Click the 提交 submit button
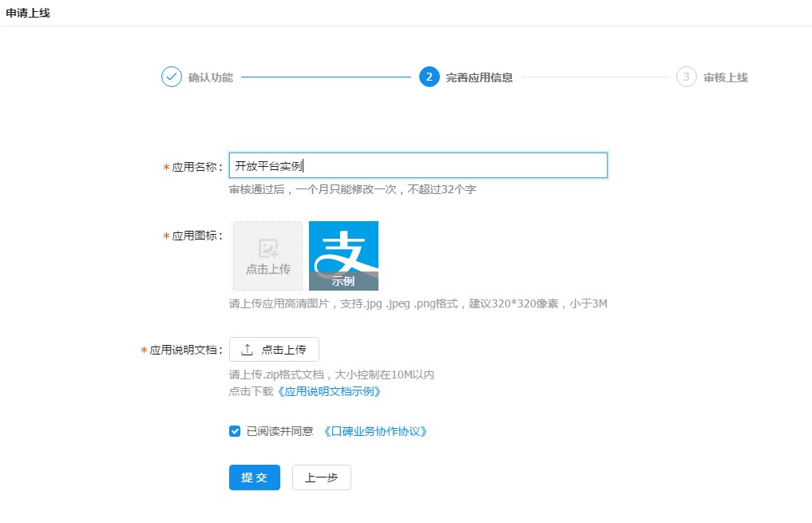 coord(254,477)
